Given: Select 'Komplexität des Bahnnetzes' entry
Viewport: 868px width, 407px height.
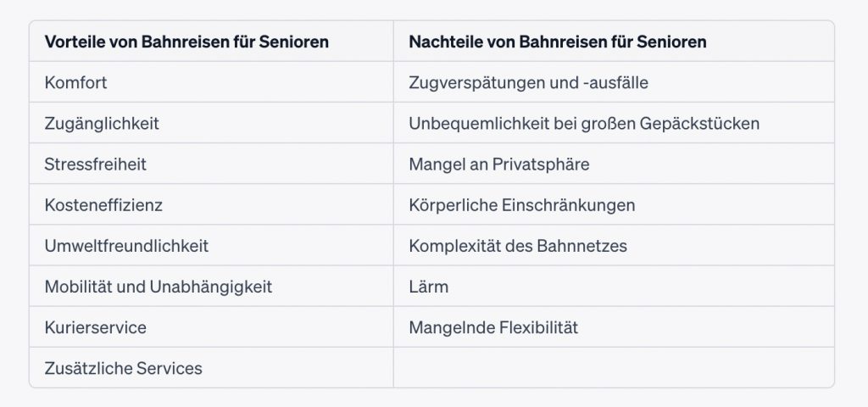Looking at the screenshot, I should tap(517, 246).
